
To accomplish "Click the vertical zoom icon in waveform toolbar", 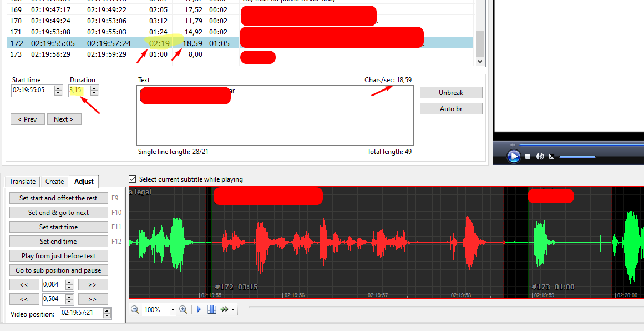I will point(211,309).
